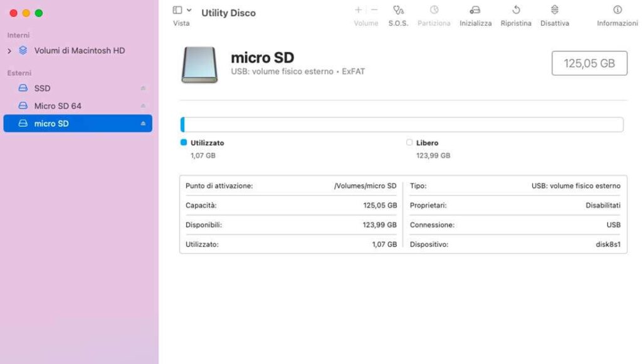Image resolution: width=642 pixels, height=364 pixels.
Task: Close the Utility Disco window
Action: (14, 13)
